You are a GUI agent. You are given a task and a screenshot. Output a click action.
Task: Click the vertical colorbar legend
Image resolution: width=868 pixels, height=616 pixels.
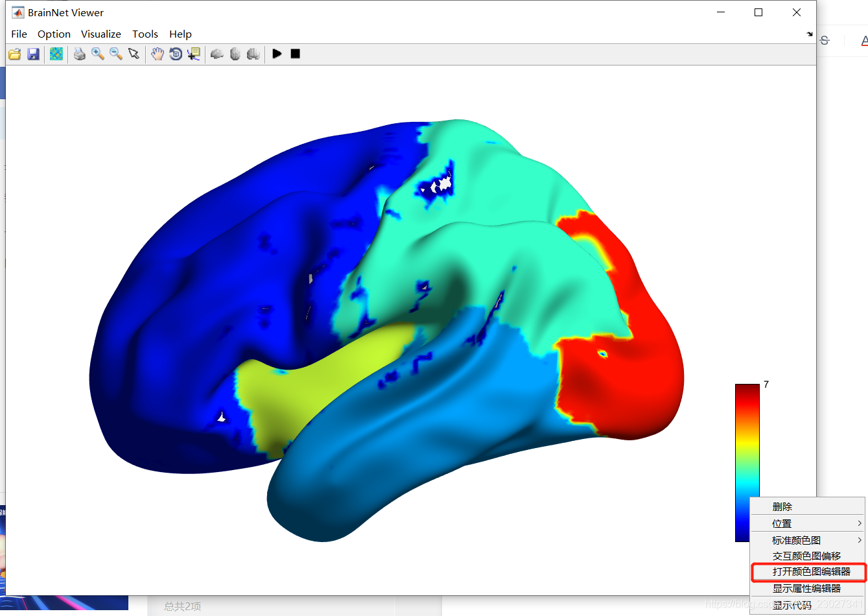(747, 462)
